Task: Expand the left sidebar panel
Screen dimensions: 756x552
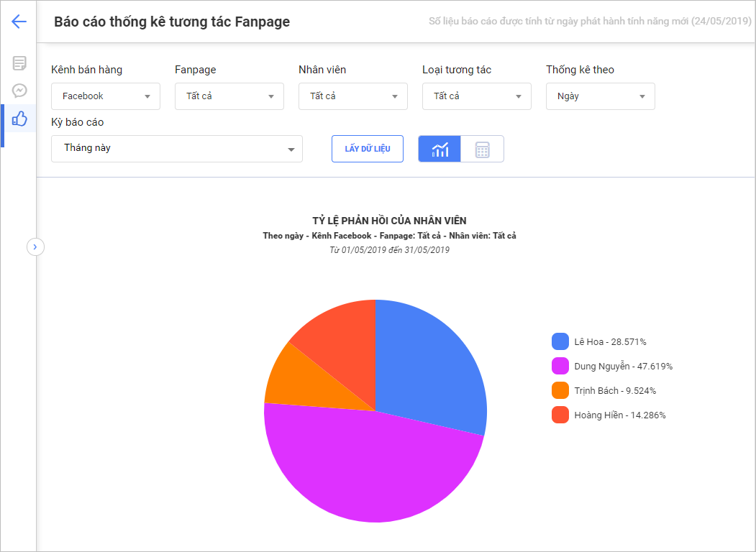Action: point(36,247)
